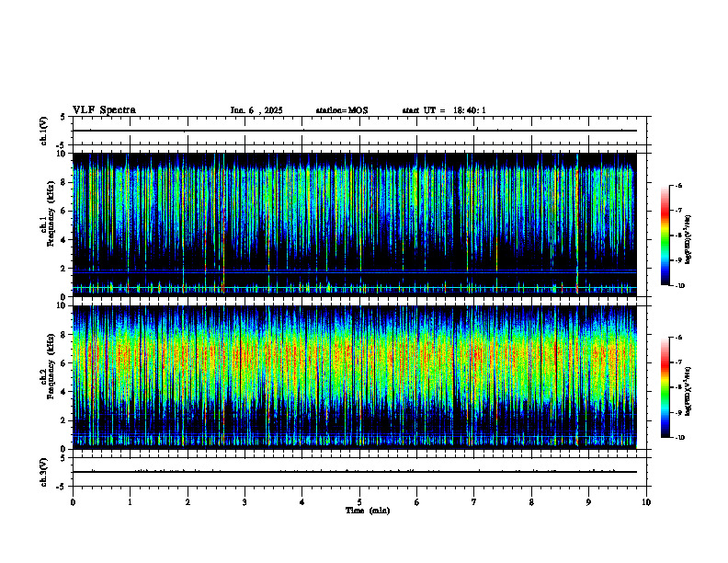Image resolution: width=728 pixels, height=563 pixels.
Task: Click the ch.1 spectrogram plot area
Action: coord(354,224)
